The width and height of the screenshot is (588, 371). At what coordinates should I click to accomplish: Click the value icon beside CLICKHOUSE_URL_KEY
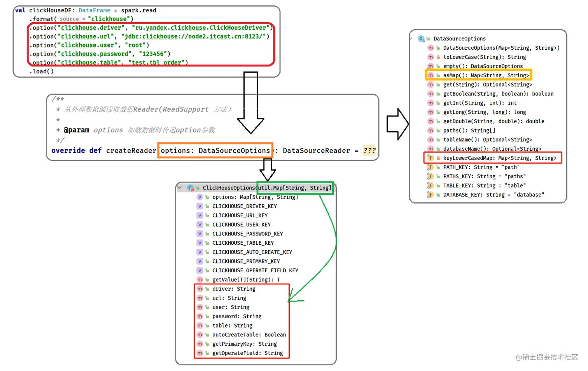click(200, 216)
